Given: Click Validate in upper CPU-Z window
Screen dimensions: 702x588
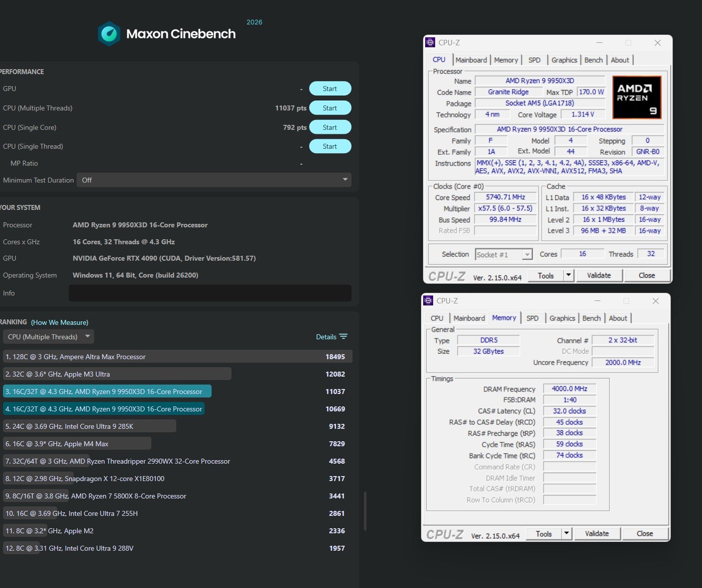Looking at the screenshot, I should (599, 276).
